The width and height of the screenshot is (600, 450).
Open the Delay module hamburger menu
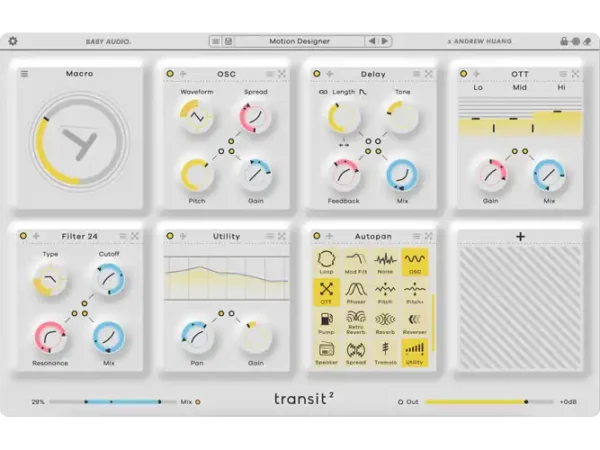pyautogui.click(x=417, y=73)
